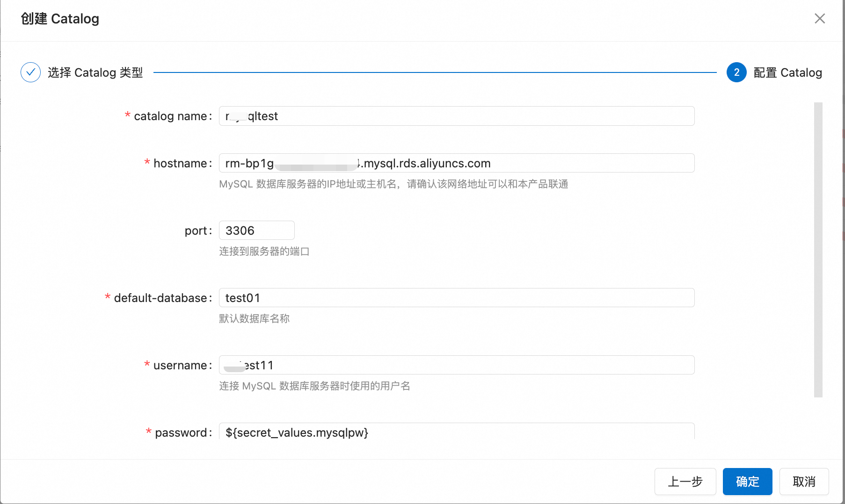This screenshot has height=504, width=845.
Task: Click into the hostname input field
Action: (x=457, y=163)
